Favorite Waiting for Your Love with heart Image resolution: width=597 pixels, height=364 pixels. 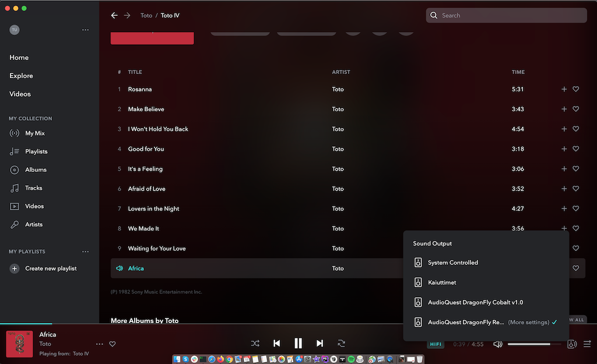click(575, 248)
